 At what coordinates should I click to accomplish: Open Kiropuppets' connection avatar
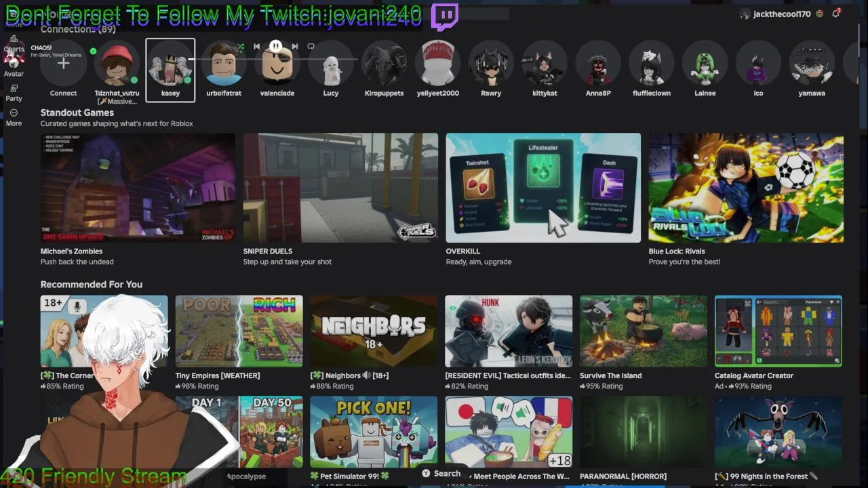(384, 64)
